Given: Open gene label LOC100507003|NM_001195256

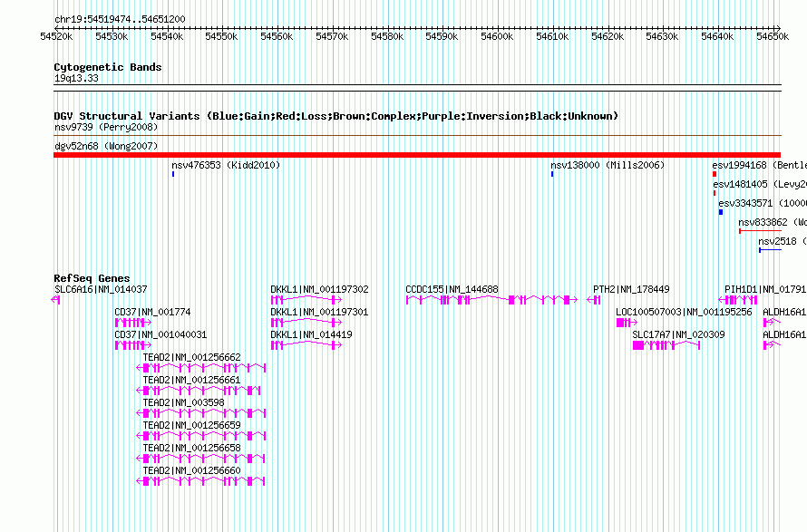Looking at the screenshot, I should (684, 313).
